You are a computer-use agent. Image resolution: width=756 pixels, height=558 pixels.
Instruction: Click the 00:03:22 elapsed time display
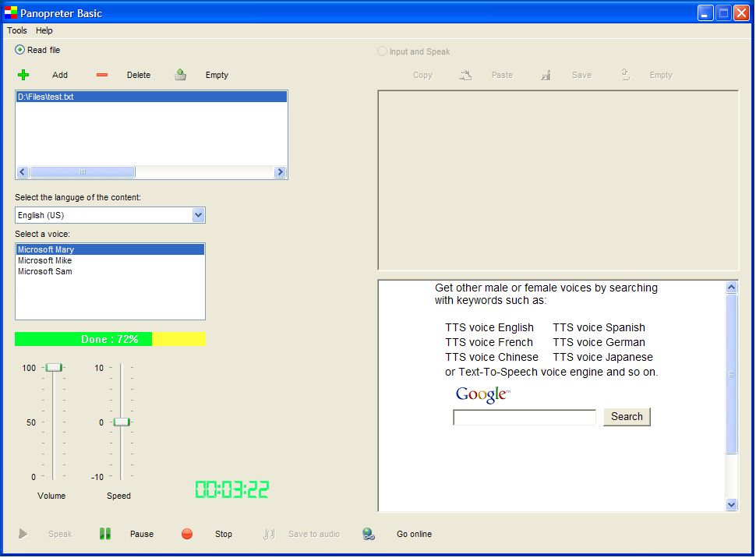pyautogui.click(x=232, y=489)
